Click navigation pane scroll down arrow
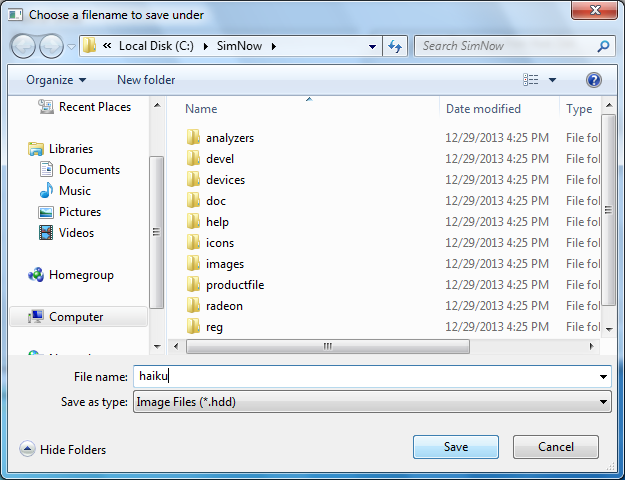Image resolution: width=625 pixels, height=480 pixels. (x=157, y=346)
